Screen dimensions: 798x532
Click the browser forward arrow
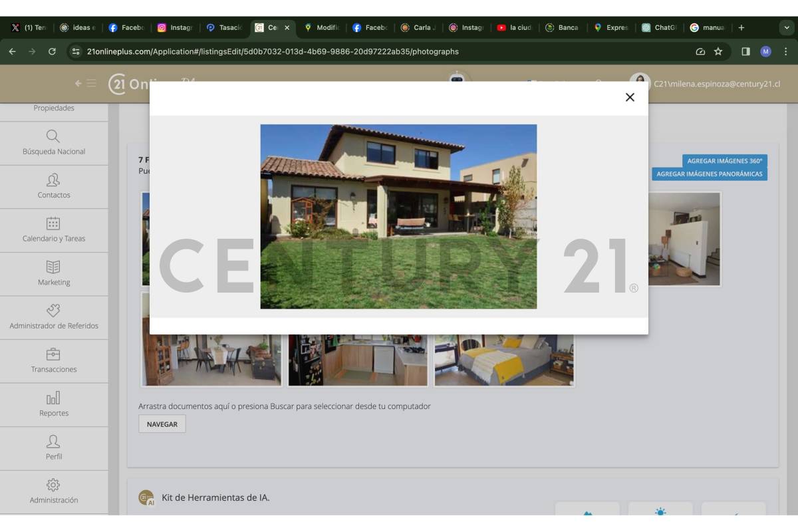point(32,51)
